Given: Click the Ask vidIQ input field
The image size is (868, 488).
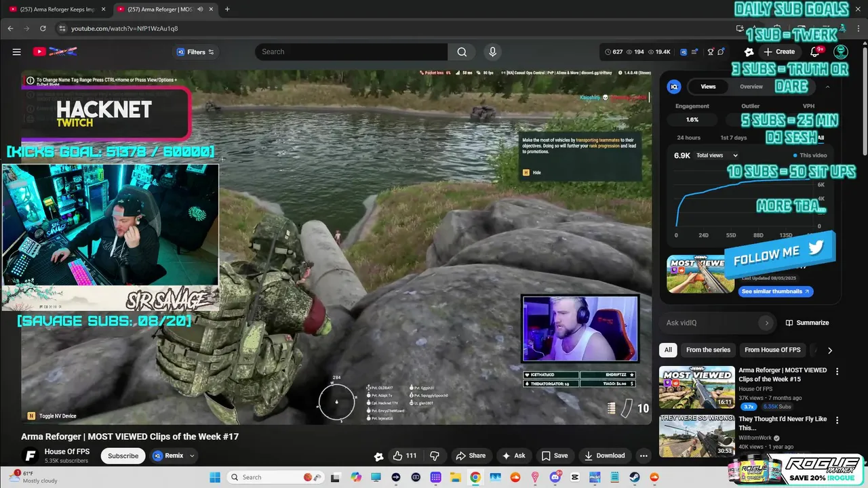Looking at the screenshot, I should [x=710, y=323].
